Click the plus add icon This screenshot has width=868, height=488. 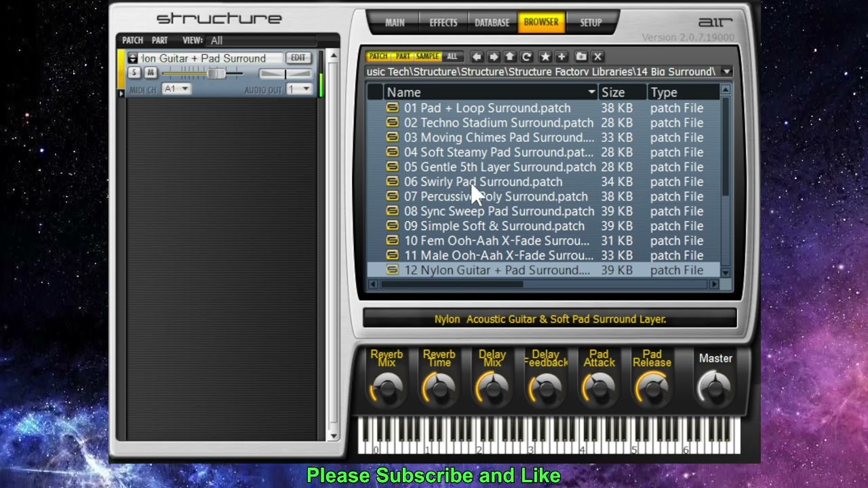pyautogui.click(x=561, y=57)
